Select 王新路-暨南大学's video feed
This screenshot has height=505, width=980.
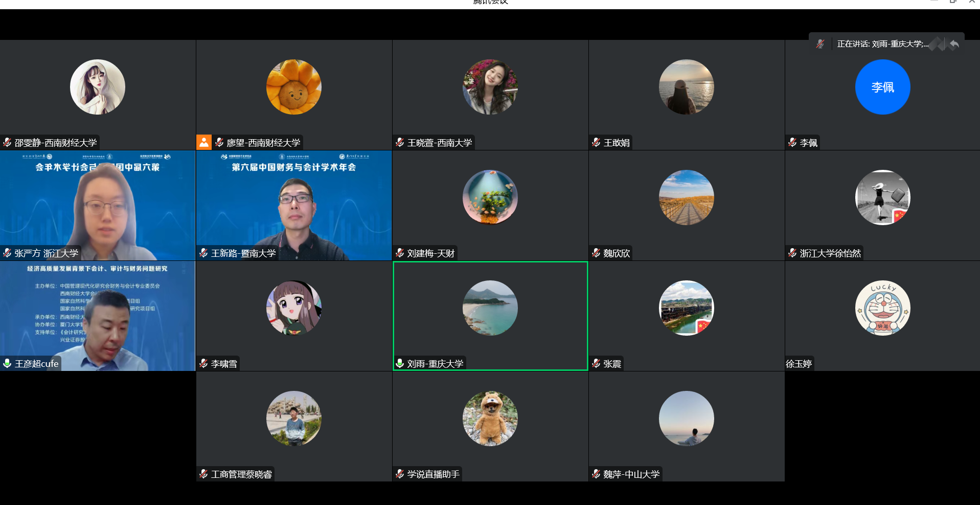click(294, 205)
